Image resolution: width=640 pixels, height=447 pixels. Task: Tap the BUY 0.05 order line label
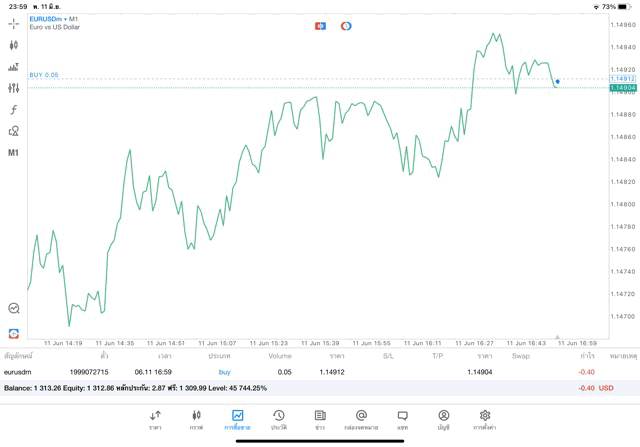(x=44, y=75)
